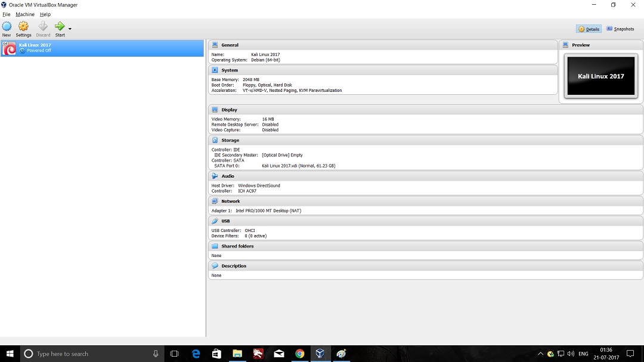
Task: Click the USB section icon
Action: 215,221
